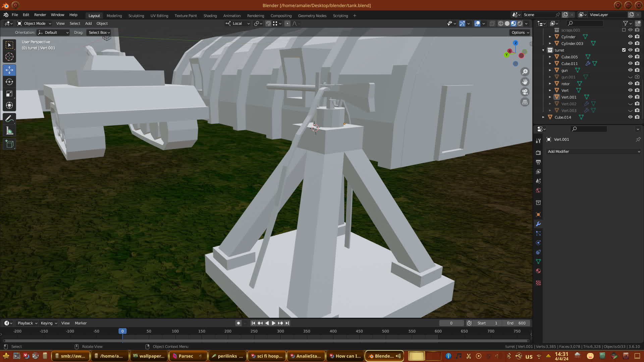Activate the Rotate tool

tap(9, 82)
